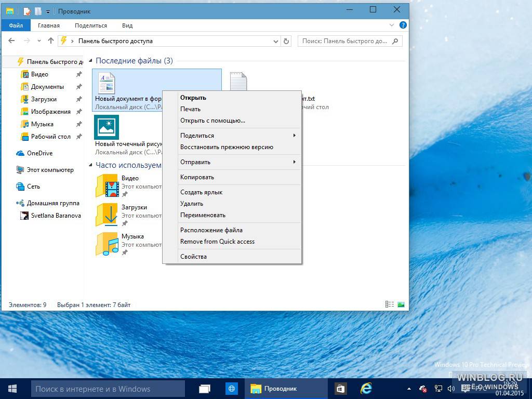Open Explorer help question mark icon

[x=403, y=25]
